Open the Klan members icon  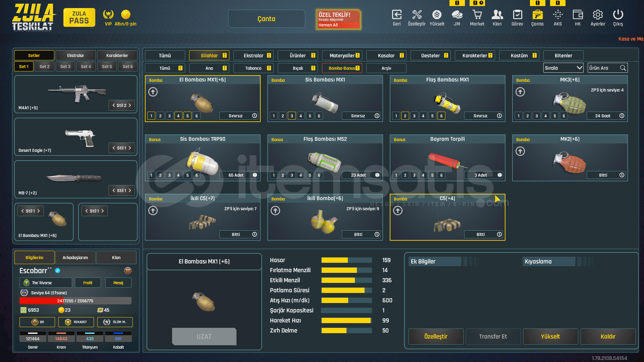(x=497, y=15)
